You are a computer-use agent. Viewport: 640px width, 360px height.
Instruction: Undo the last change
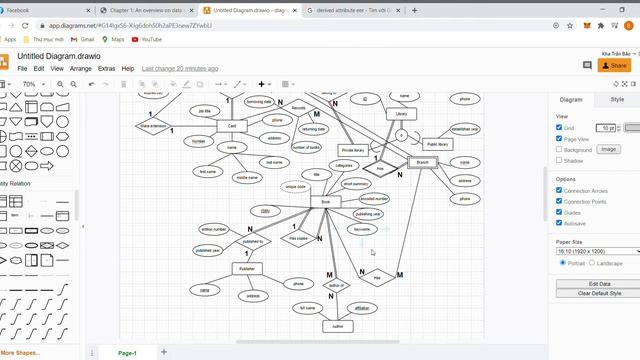coord(91,84)
